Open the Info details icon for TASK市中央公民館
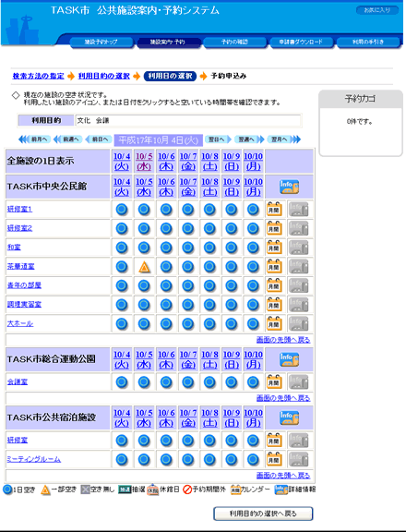The width and height of the screenshot is (406, 532). coord(289,187)
